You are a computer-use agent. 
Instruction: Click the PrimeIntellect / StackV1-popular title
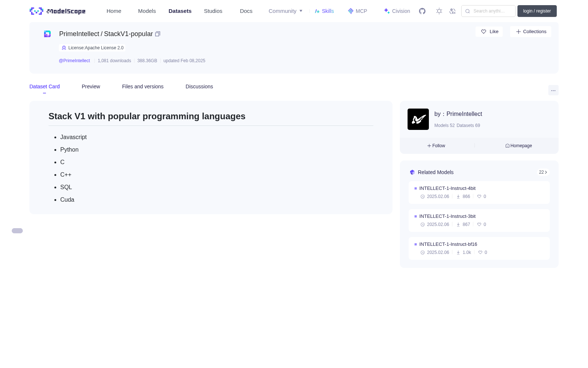tap(106, 34)
